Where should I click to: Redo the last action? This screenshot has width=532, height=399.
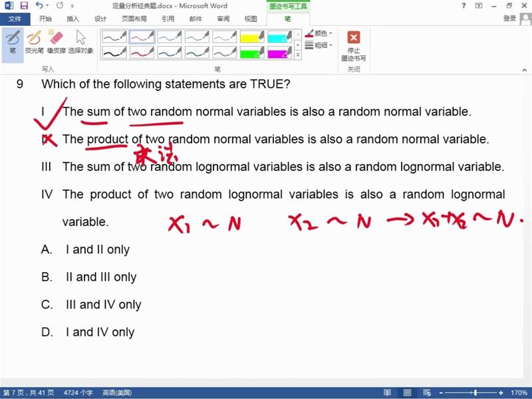(x=60, y=5)
